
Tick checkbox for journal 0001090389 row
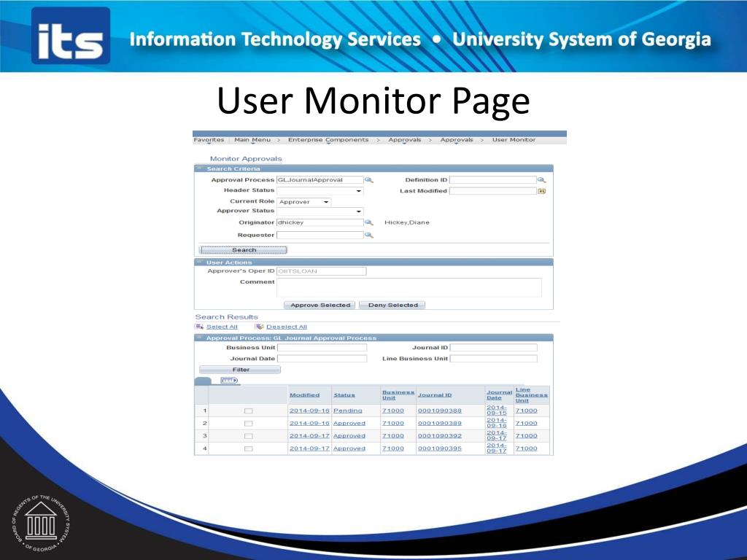click(x=248, y=424)
